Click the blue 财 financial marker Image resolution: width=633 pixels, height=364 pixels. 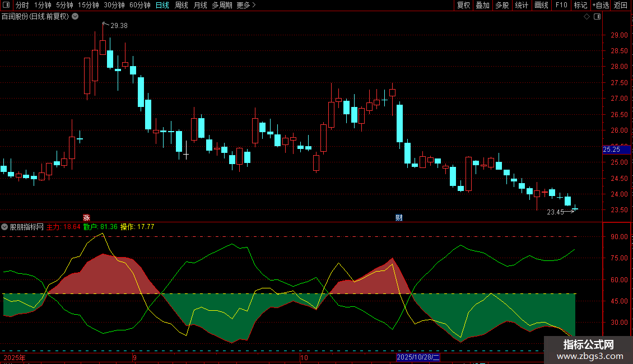point(399,218)
